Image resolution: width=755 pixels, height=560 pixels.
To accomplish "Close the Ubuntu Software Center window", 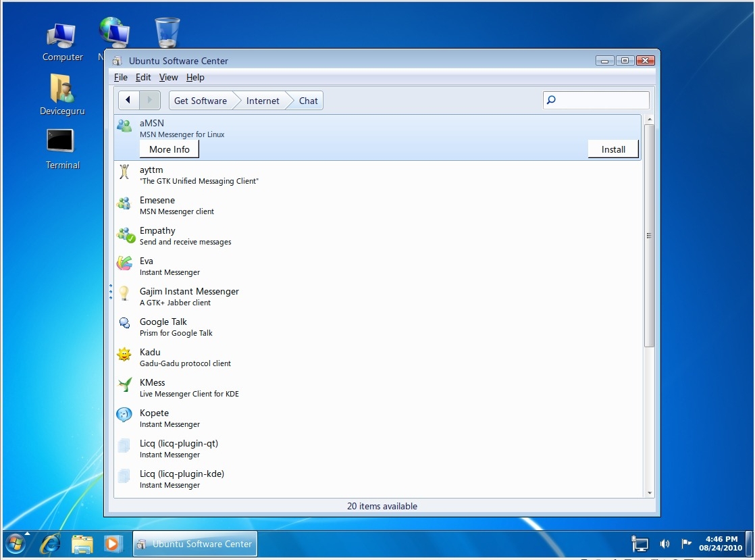I will [645, 60].
